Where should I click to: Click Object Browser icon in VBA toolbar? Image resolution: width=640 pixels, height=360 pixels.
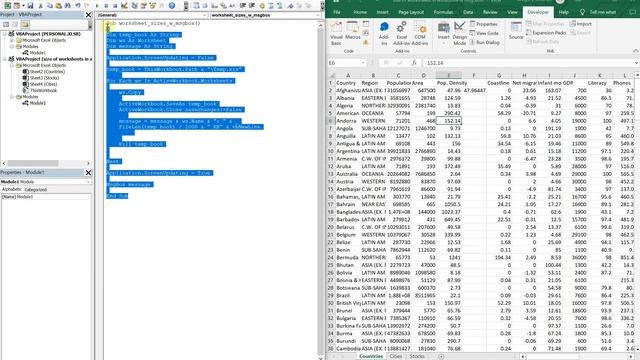click(153, 6)
